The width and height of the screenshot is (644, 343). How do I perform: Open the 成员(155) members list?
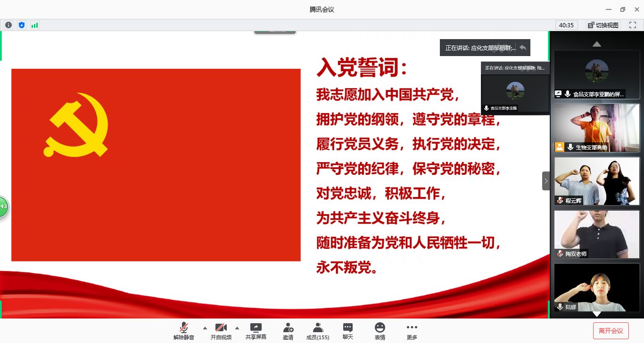[318, 331]
